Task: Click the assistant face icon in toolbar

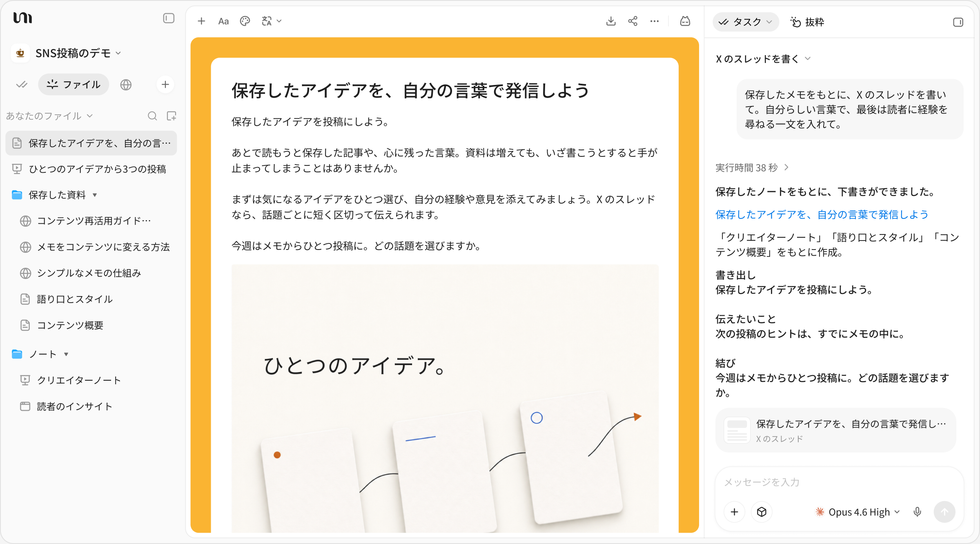Action: [x=685, y=21]
